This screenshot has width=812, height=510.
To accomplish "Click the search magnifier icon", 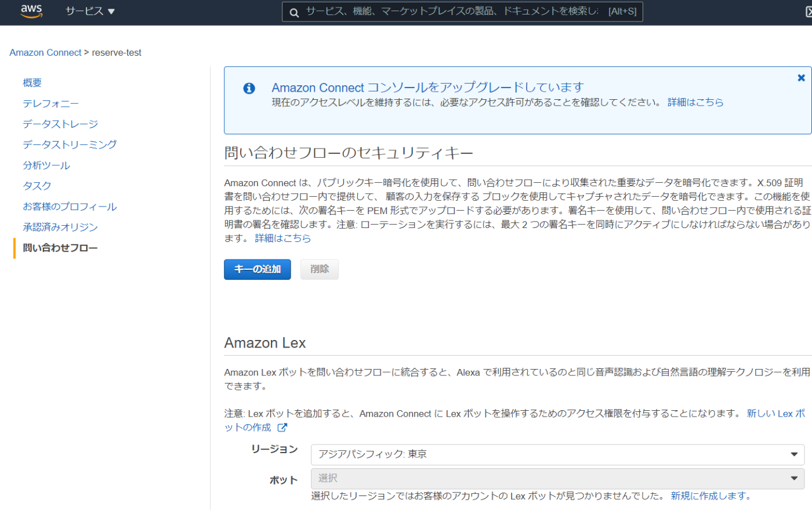I will tap(294, 12).
